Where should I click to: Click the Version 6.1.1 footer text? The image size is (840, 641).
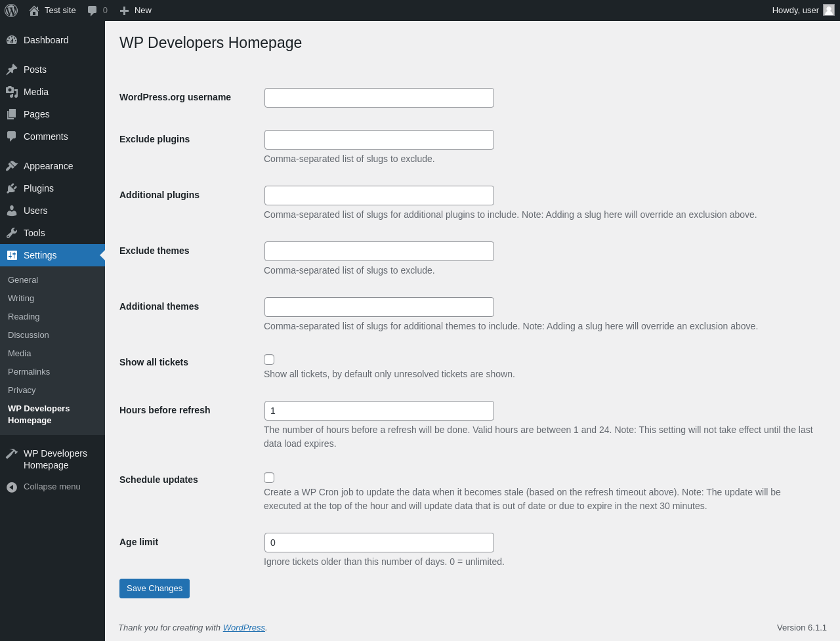coord(802,628)
